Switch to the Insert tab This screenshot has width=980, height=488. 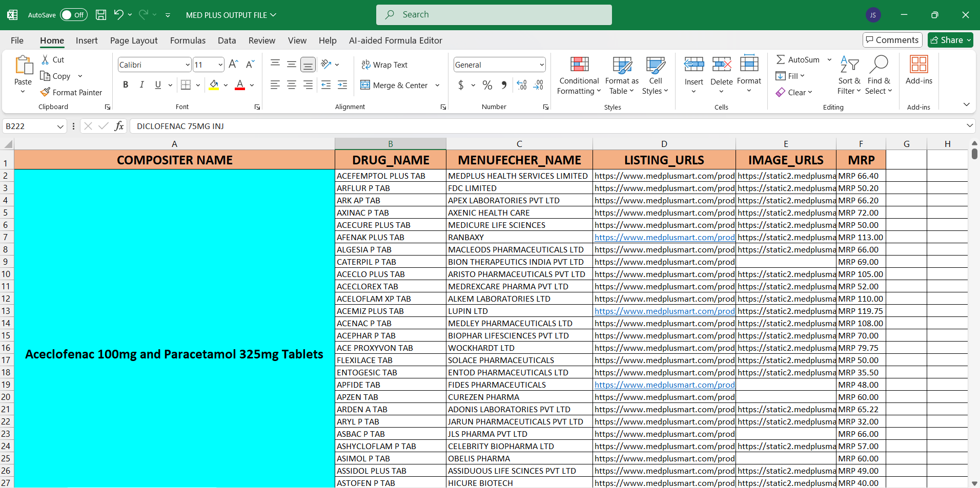click(87, 40)
